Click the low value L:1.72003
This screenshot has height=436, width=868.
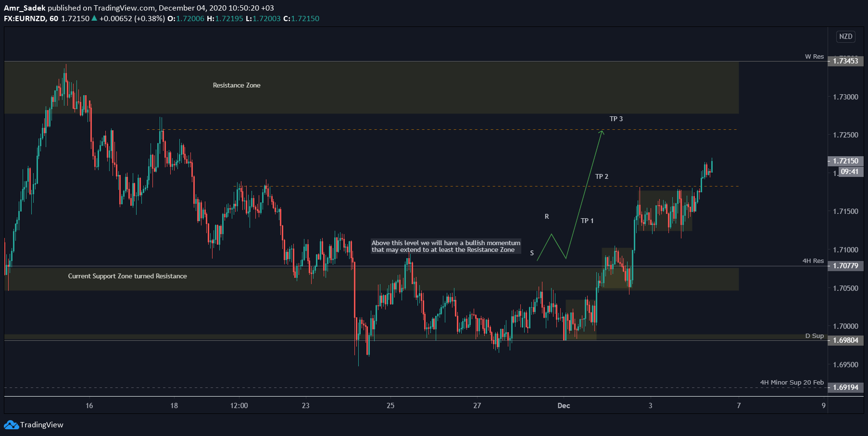click(263, 19)
